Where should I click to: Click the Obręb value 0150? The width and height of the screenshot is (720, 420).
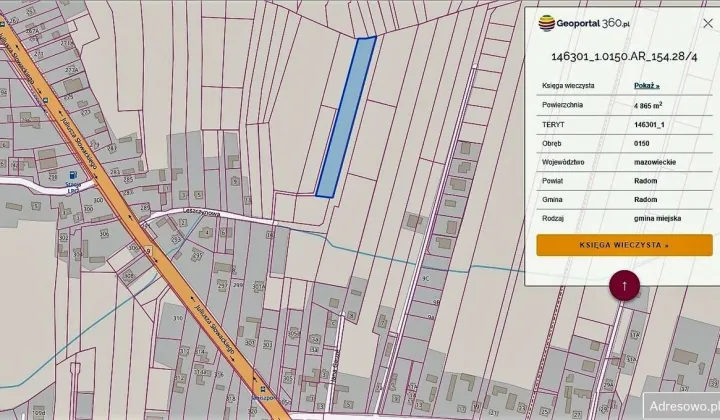coord(641,144)
